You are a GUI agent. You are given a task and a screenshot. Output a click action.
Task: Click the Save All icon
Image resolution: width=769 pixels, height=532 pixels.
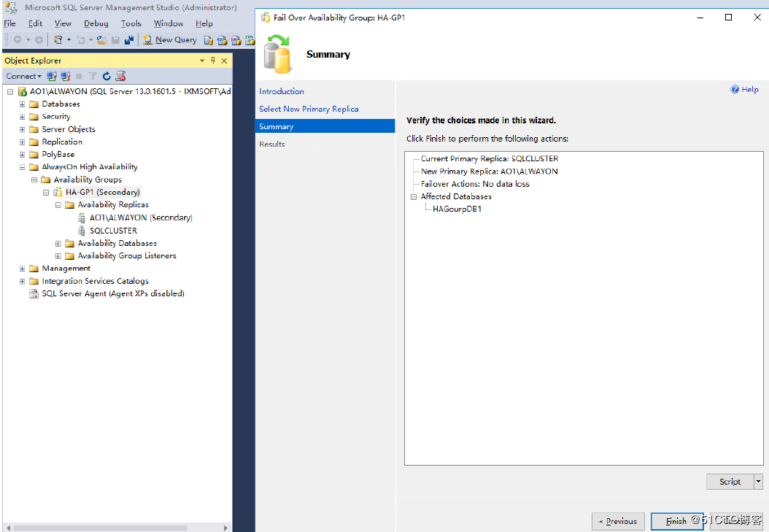[129, 39]
